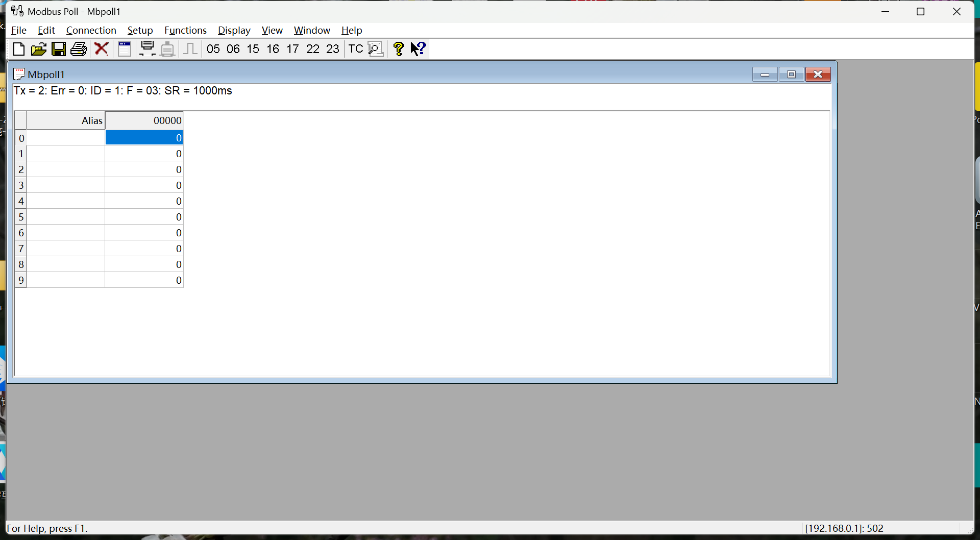Open function 06 write single register
980x540 pixels.
tap(233, 49)
